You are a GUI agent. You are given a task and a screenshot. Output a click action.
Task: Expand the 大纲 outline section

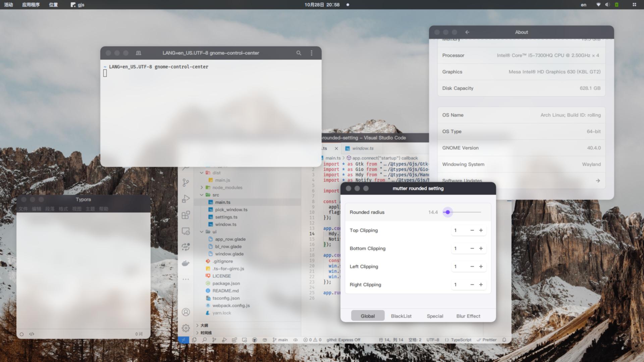204,325
